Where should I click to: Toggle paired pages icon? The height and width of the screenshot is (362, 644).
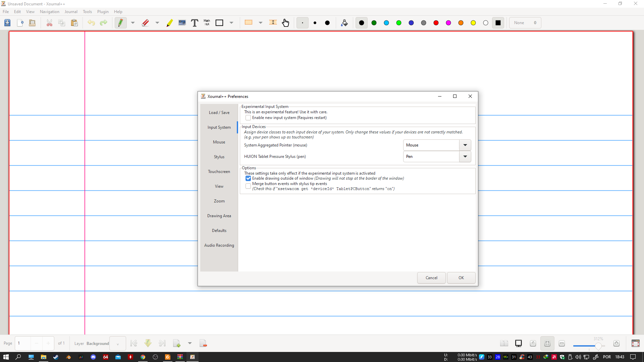[x=504, y=343]
